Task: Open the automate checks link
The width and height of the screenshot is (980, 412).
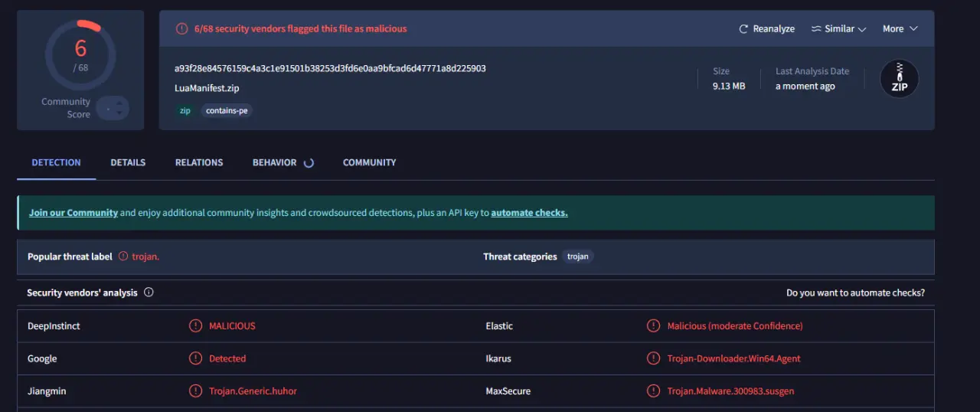Action: 529,213
